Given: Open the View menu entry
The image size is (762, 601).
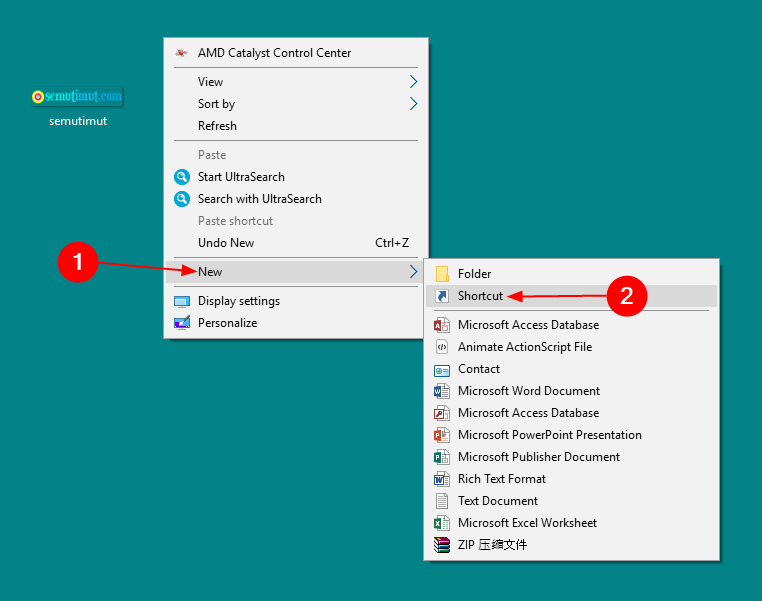Looking at the screenshot, I should 296,82.
